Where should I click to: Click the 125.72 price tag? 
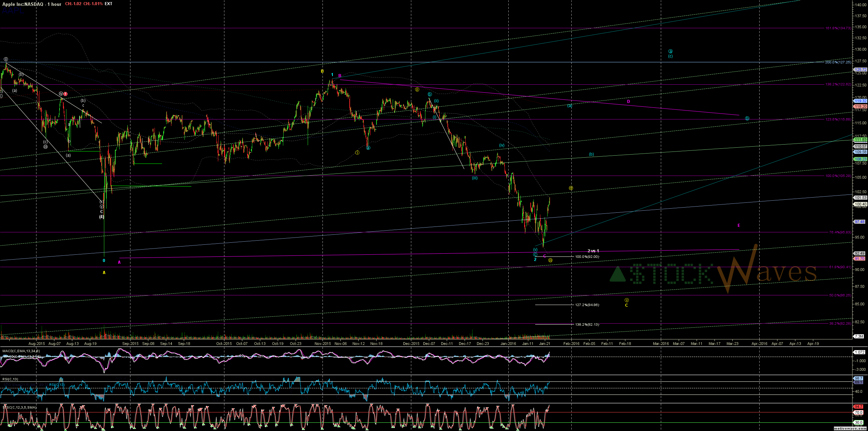[x=860, y=70]
